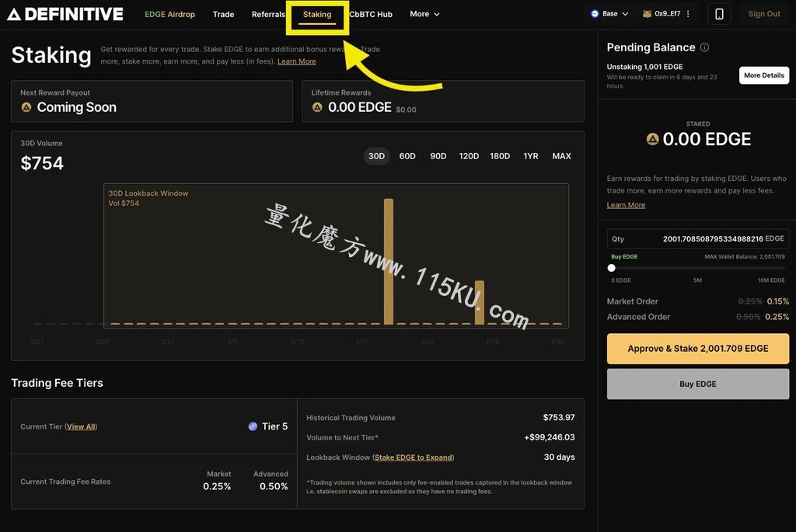The image size is (796, 532).
Task: Click the View All tiers link
Action: pos(81,426)
